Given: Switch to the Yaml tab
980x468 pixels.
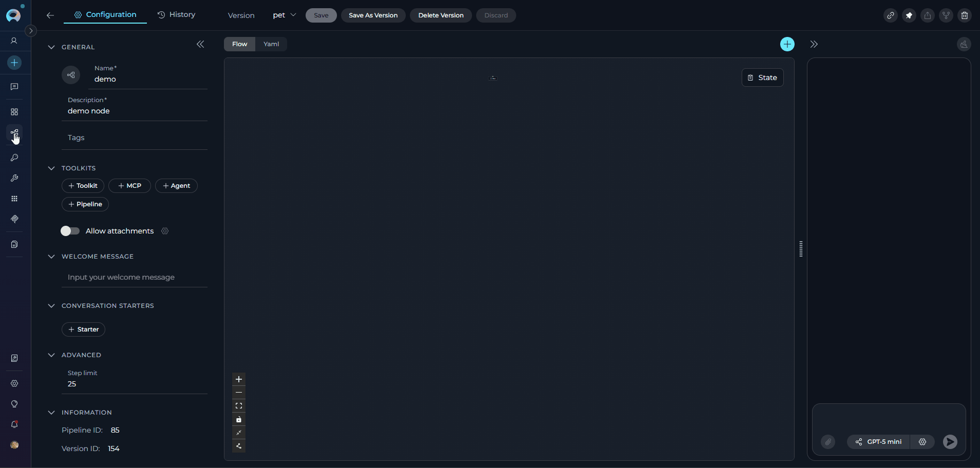Looking at the screenshot, I should [271, 44].
